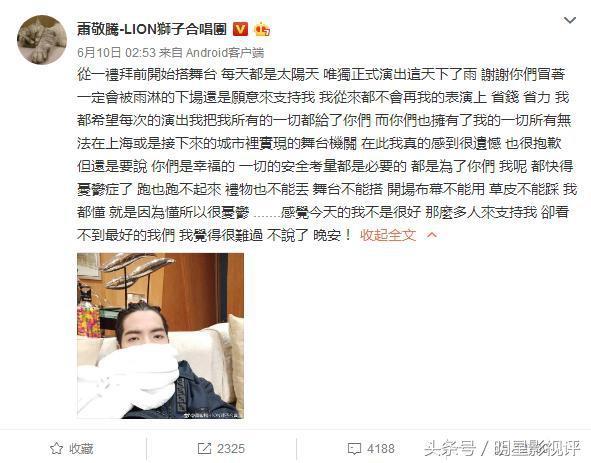Click the repost share arrow icon
The height and width of the screenshot is (463, 591).
[x=204, y=448]
